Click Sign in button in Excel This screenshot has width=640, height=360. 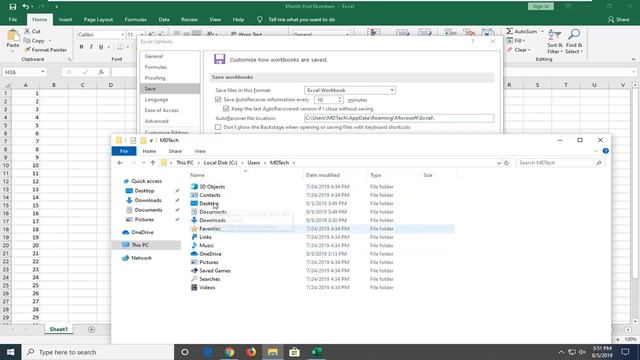[540, 7]
